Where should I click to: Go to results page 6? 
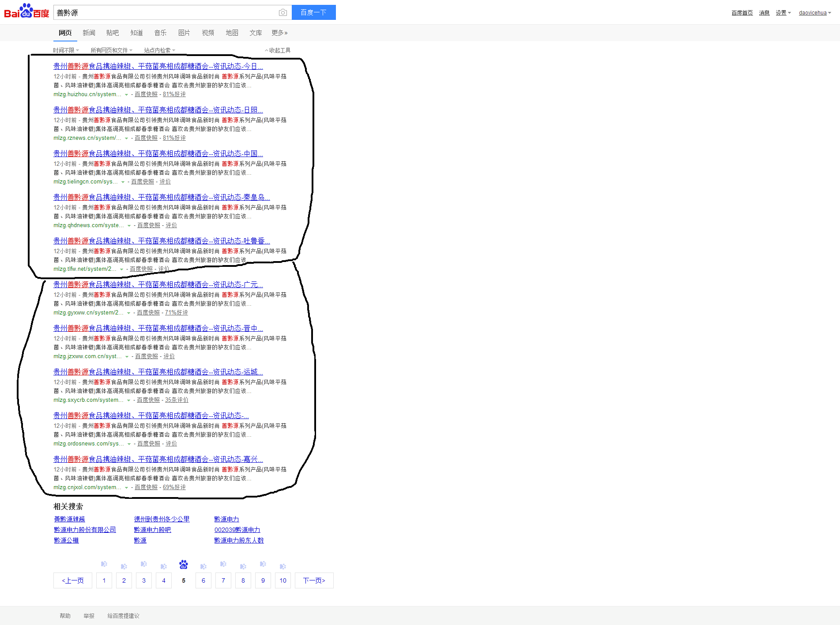tap(203, 580)
